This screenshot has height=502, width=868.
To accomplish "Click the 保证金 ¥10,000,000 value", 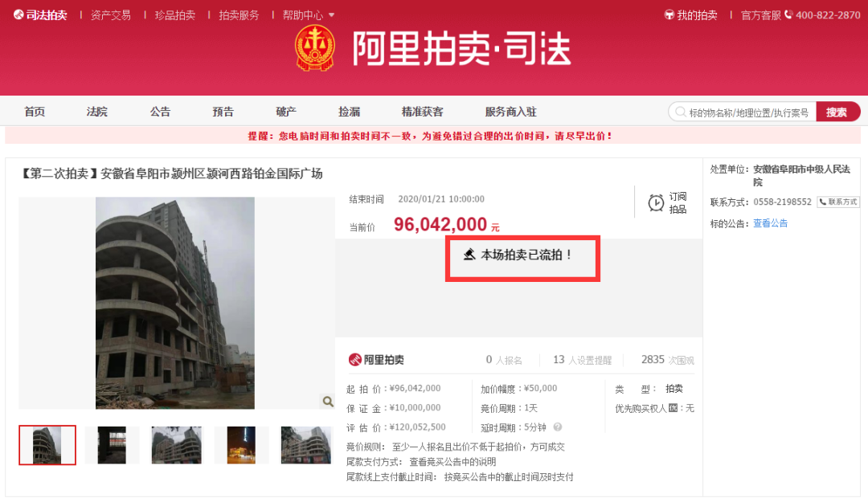I will tap(416, 407).
